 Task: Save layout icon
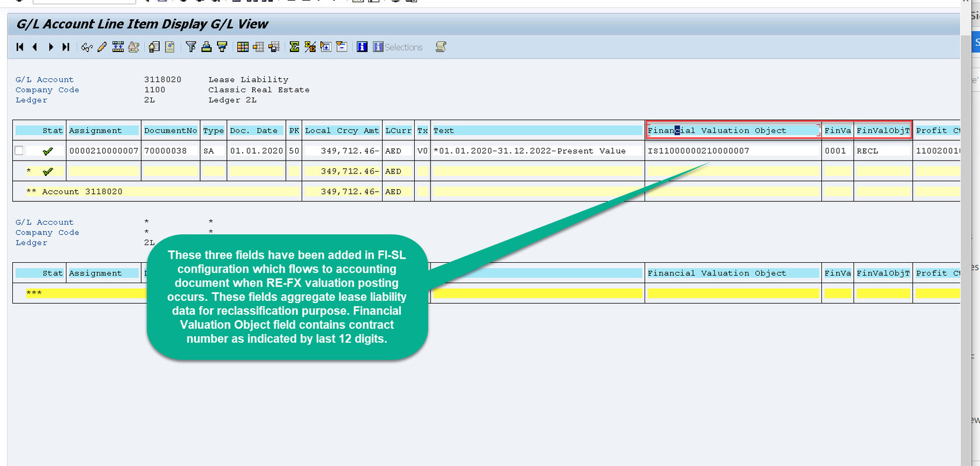274,47
